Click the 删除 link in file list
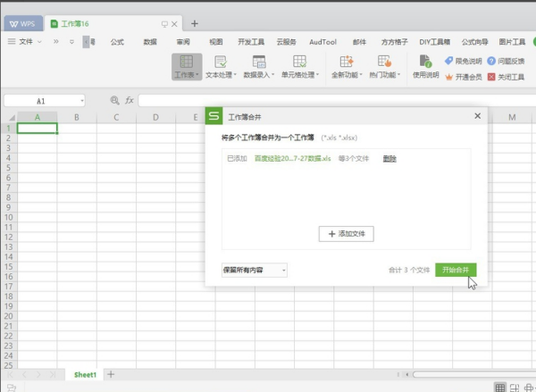 [x=389, y=158]
